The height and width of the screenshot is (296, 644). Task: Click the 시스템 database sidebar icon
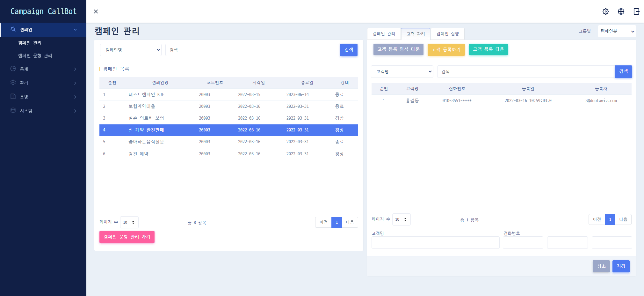[13, 110]
